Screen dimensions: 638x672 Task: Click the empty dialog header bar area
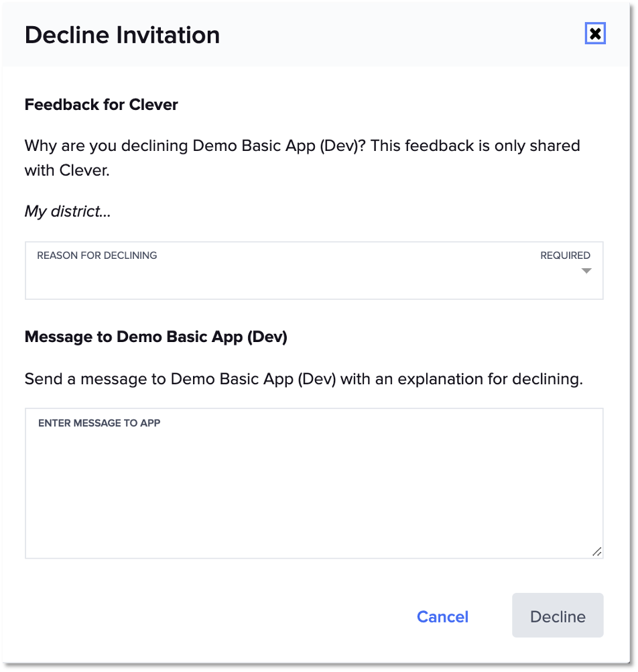[402, 35]
